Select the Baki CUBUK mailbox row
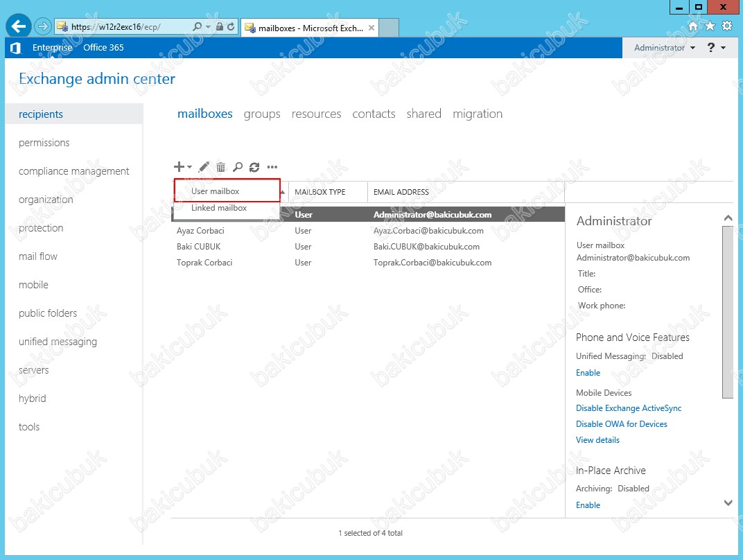 click(x=368, y=246)
